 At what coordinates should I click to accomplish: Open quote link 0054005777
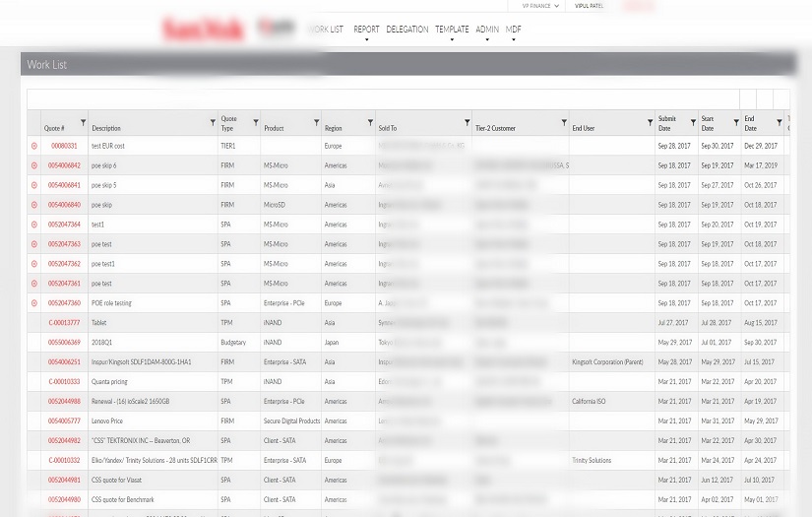(64, 421)
